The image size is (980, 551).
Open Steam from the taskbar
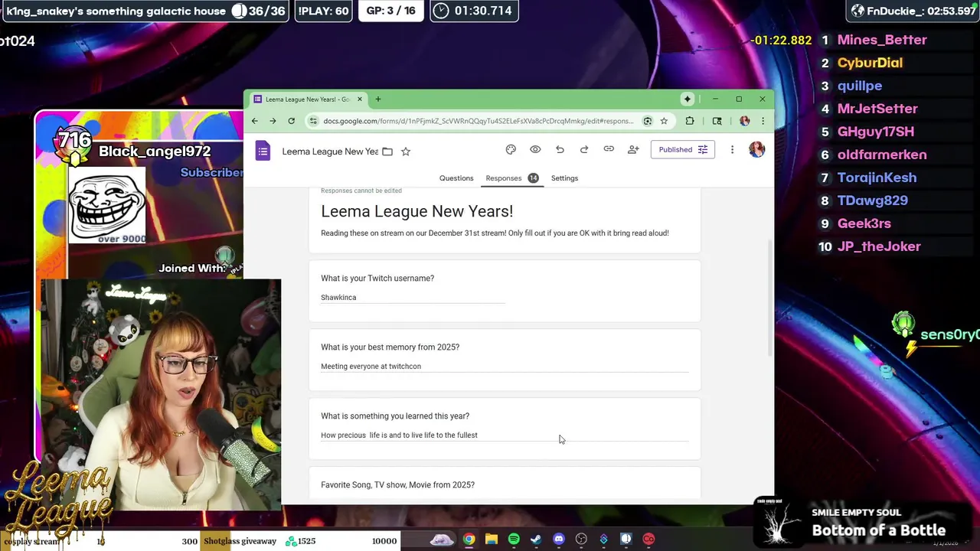536,540
